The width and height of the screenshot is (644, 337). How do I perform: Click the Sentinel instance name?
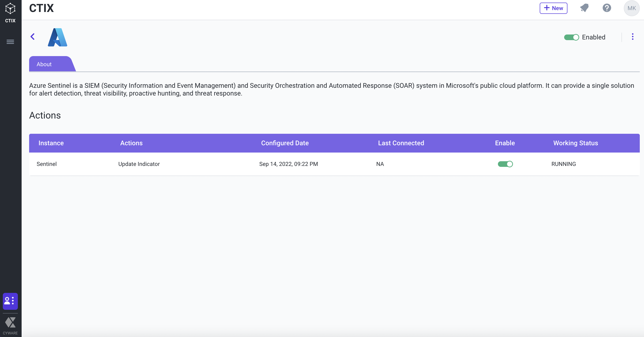47,164
